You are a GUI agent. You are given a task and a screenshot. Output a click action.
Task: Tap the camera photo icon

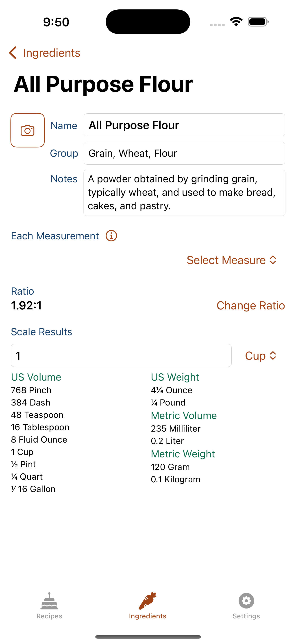(27, 130)
